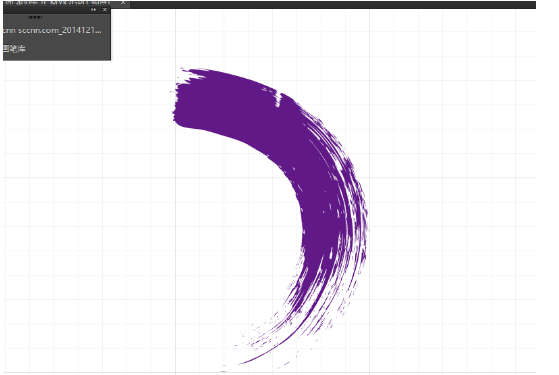Close the floating brush panel
The width and height of the screenshot is (559, 375).
[105, 10]
